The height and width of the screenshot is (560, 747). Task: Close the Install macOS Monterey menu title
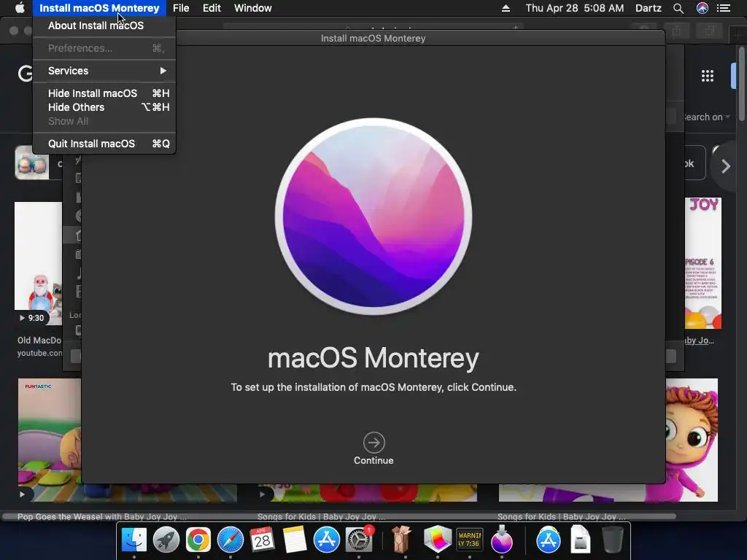pyautogui.click(x=99, y=8)
